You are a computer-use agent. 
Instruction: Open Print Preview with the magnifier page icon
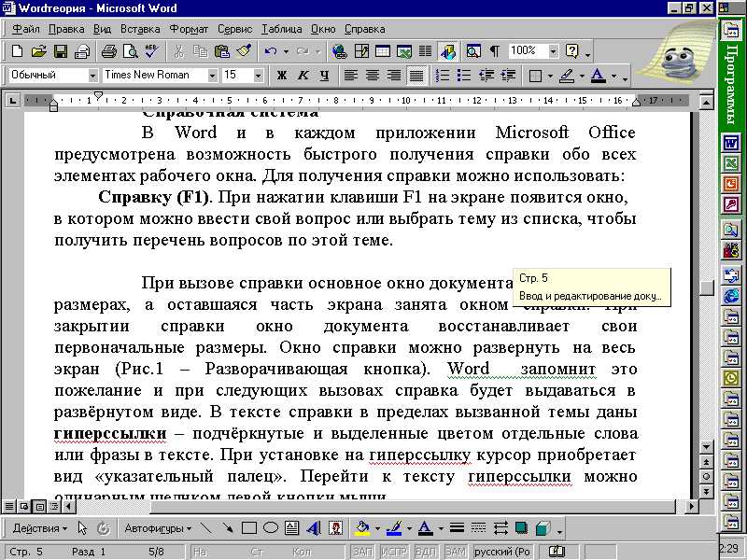(x=131, y=51)
